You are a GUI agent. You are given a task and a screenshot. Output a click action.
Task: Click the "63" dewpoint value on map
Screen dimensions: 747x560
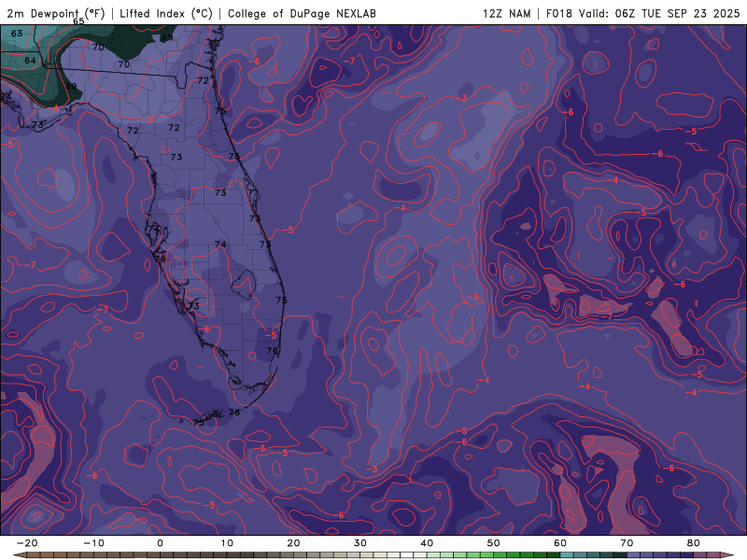[17, 34]
